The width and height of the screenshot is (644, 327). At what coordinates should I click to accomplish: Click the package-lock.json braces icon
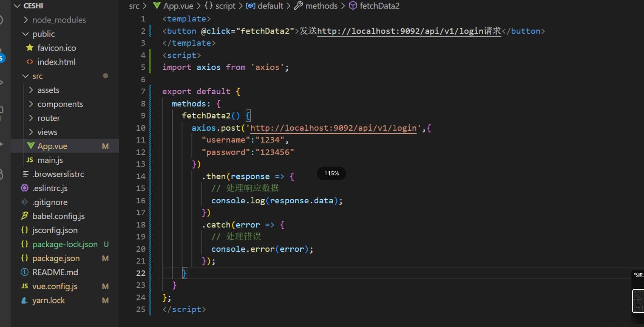point(25,244)
